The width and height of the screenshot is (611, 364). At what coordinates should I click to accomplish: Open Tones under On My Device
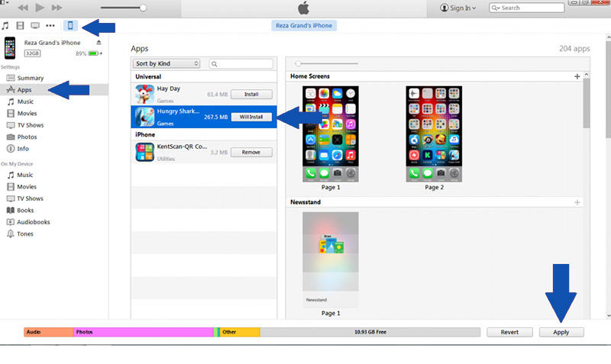tap(24, 234)
